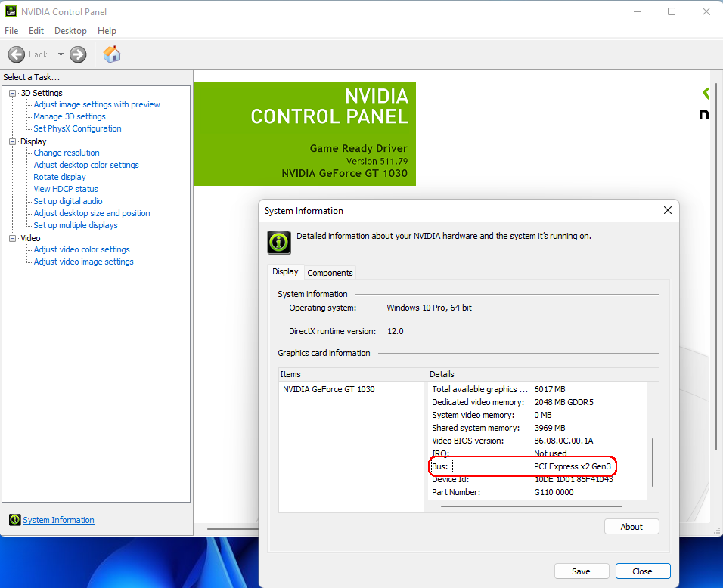Open the Help menu
The width and height of the screenshot is (723, 588).
point(107,31)
